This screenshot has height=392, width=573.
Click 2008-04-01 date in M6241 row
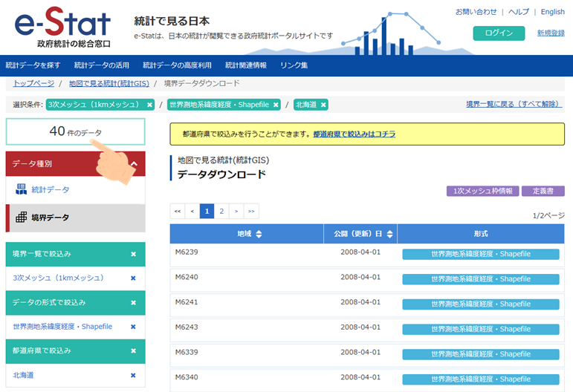point(360,302)
